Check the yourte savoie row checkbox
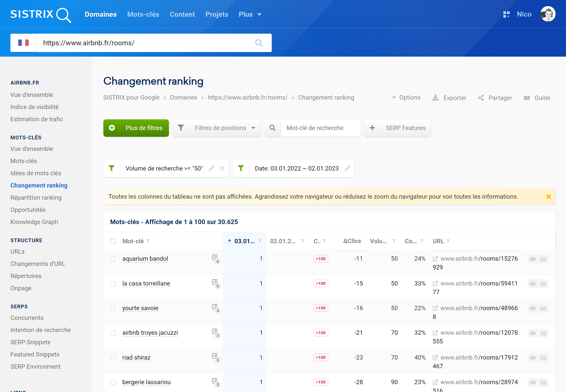The width and height of the screenshot is (566, 392). (x=113, y=308)
